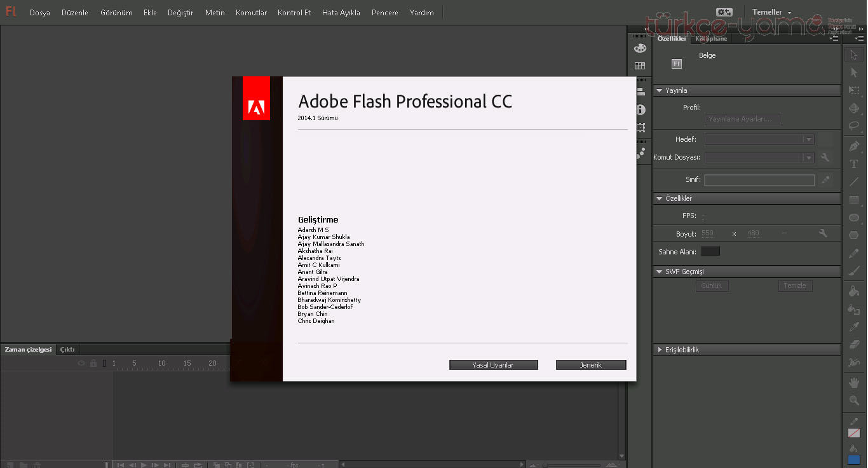Select the Lasso tool
The height and width of the screenshot is (468, 868).
pyautogui.click(x=854, y=125)
